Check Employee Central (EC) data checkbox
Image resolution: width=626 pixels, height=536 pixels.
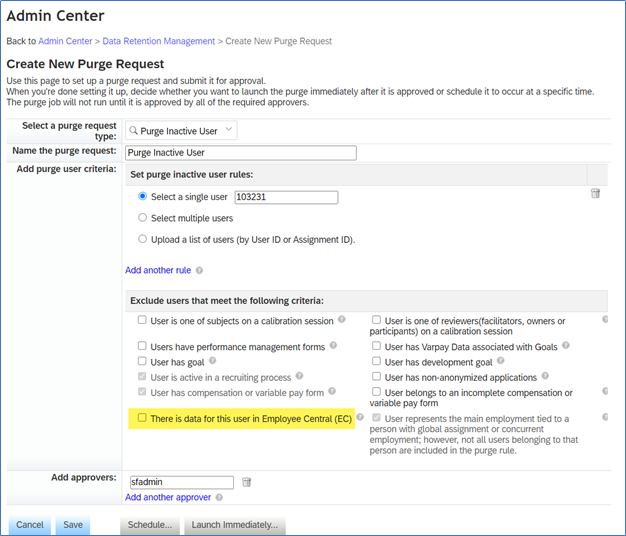pyautogui.click(x=142, y=417)
